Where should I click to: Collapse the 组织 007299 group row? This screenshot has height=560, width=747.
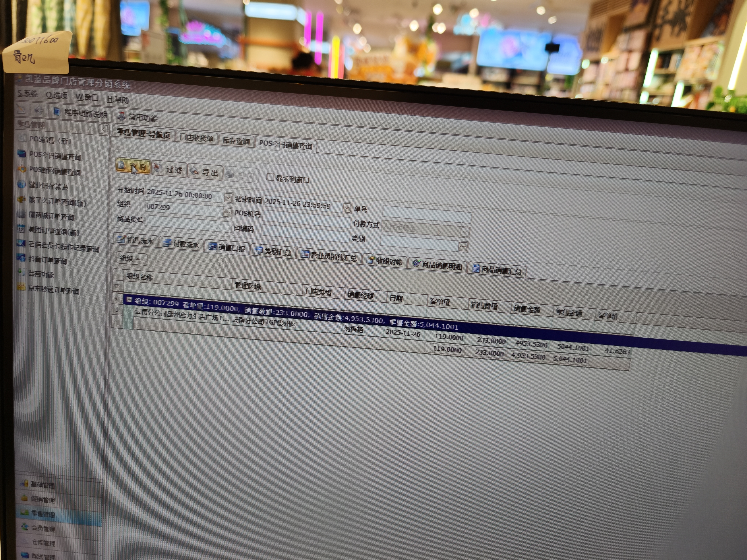click(x=129, y=299)
